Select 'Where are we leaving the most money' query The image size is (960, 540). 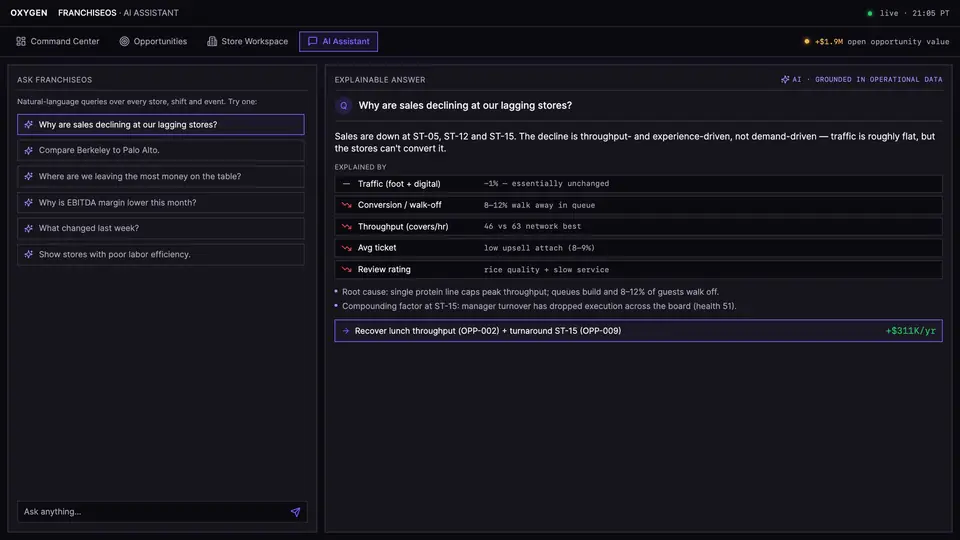coord(161,176)
